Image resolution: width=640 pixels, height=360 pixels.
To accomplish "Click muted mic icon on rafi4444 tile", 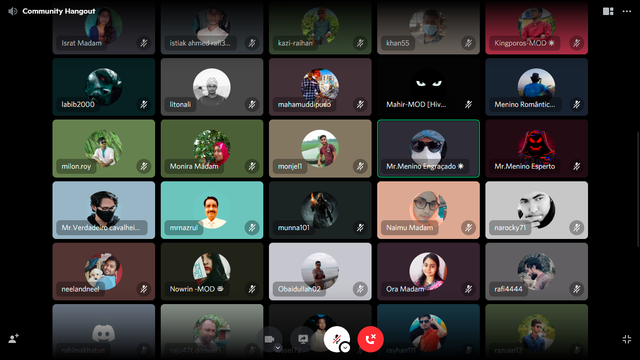I will coord(576,289).
